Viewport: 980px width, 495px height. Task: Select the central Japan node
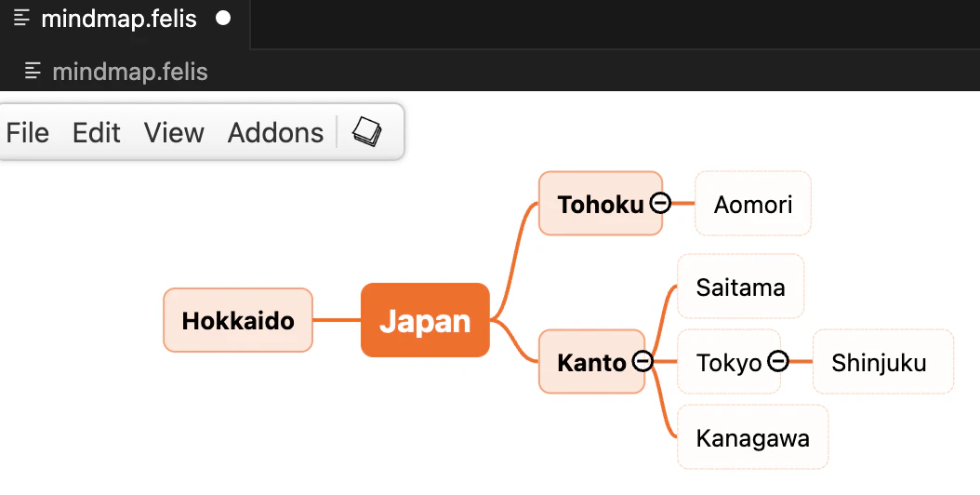[425, 320]
